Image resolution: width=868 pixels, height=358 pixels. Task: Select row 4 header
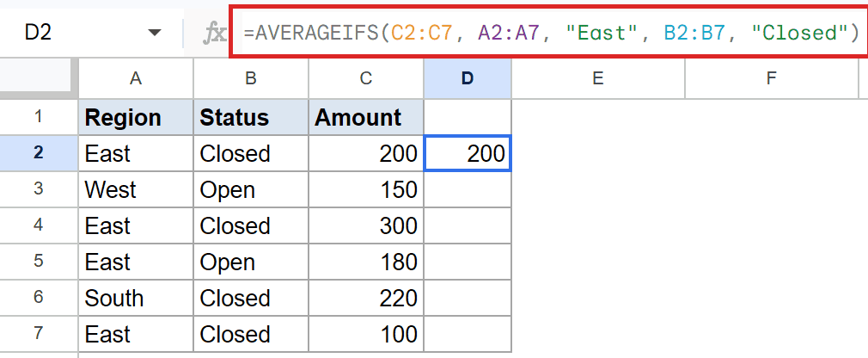(x=38, y=225)
